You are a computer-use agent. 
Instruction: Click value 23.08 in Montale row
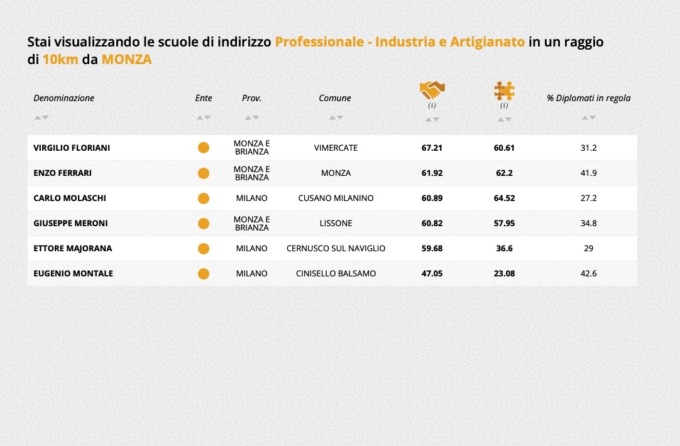pyautogui.click(x=504, y=274)
